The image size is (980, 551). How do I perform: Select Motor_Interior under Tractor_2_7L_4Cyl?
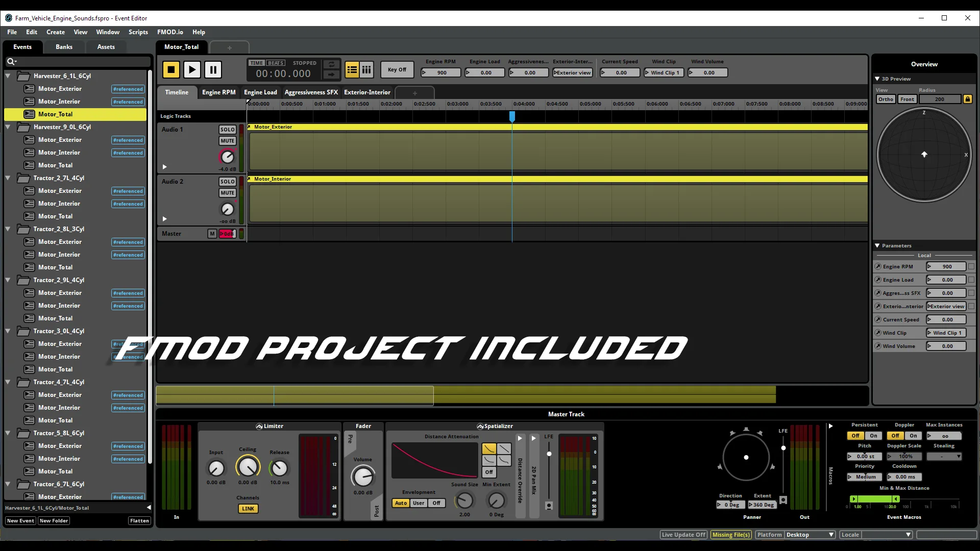coord(59,204)
